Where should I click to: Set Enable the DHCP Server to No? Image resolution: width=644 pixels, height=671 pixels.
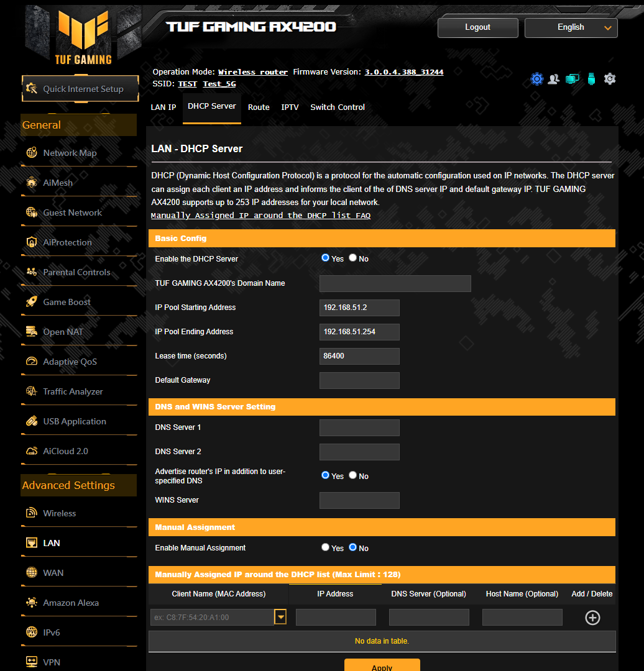click(x=353, y=258)
